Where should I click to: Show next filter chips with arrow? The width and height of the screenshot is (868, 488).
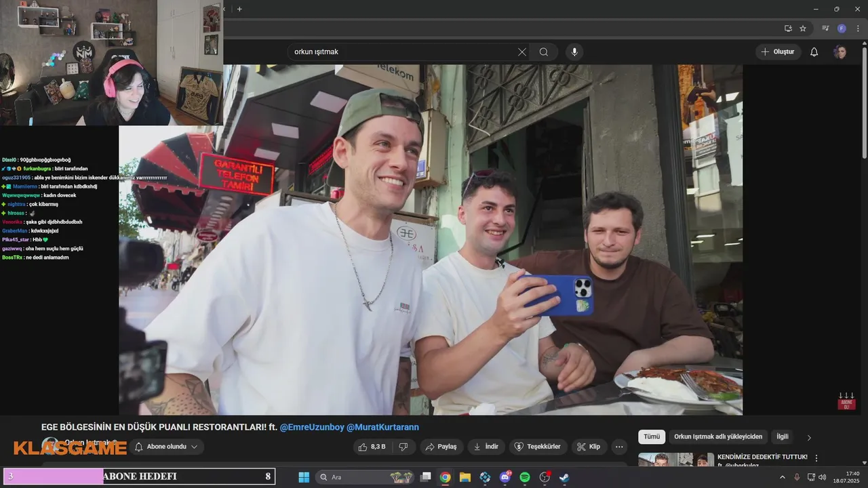(808, 438)
